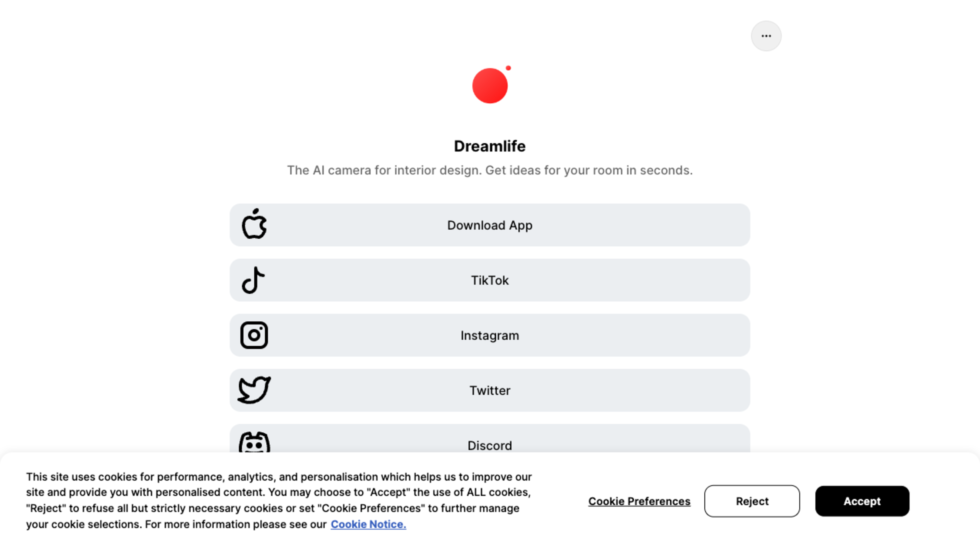This screenshot has width=980, height=551.
Task: Click the AI camera tagline text
Action: coord(490,170)
